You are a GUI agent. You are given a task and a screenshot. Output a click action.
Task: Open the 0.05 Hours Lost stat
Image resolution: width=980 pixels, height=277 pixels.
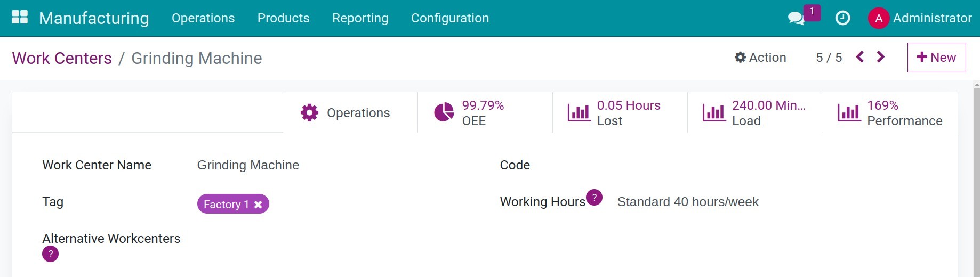click(x=620, y=112)
